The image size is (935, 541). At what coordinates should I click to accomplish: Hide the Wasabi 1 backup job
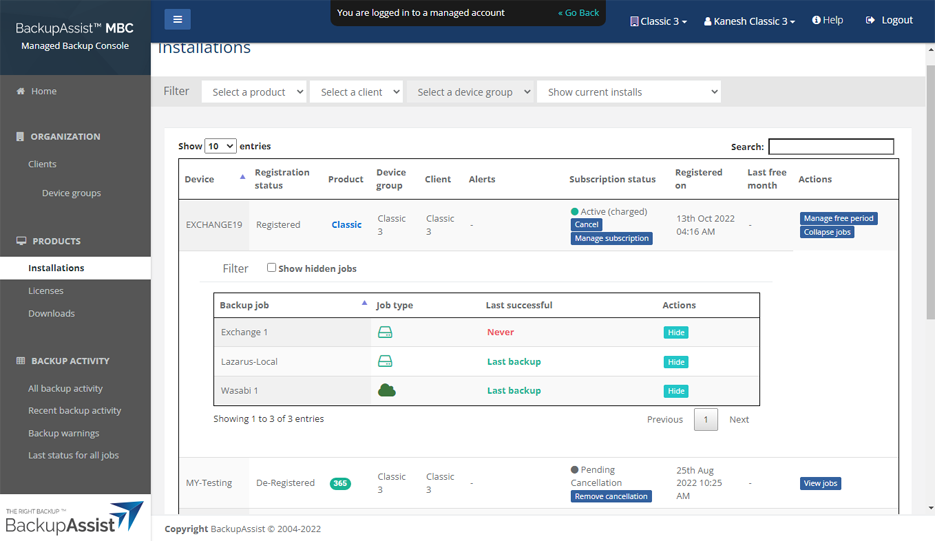[x=676, y=391]
